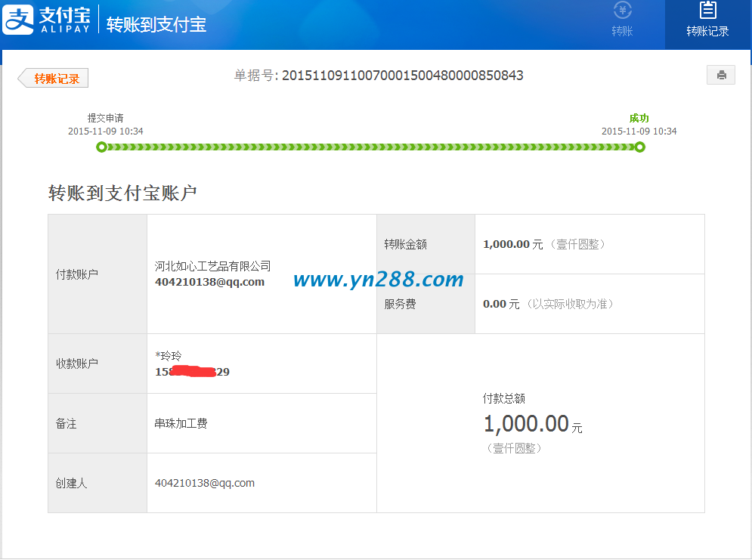Select the payer email 404210138@qq.com
Viewport: 752px width, 560px height.
tap(209, 281)
